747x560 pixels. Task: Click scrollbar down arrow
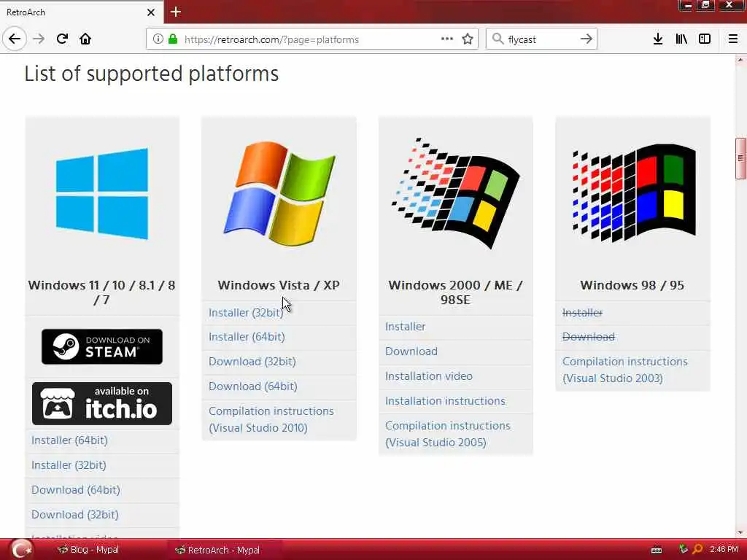(740, 532)
